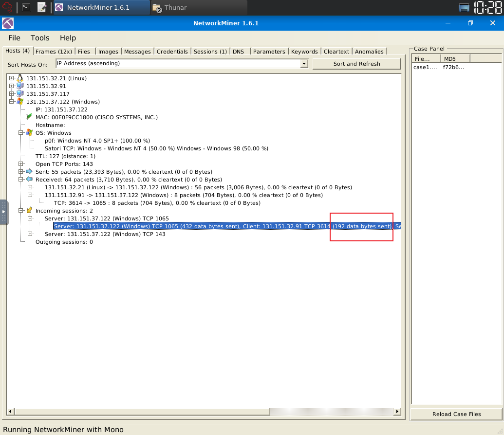Click the desktop workspace icon near the clock
Image resolution: width=504 pixels, height=435 pixels.
464,8
